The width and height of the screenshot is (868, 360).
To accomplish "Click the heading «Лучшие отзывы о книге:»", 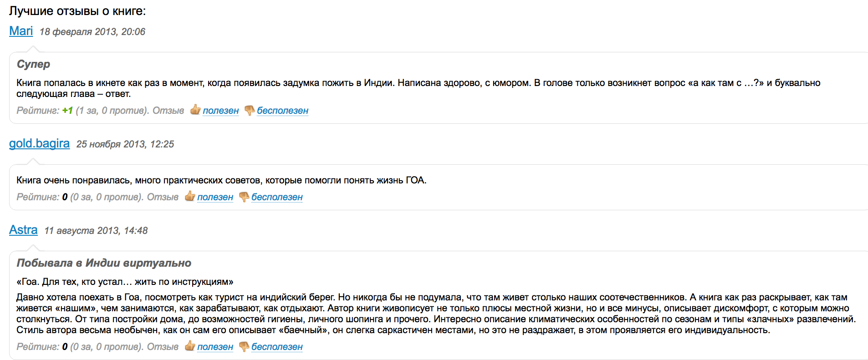I will click(x=77, y=11).
